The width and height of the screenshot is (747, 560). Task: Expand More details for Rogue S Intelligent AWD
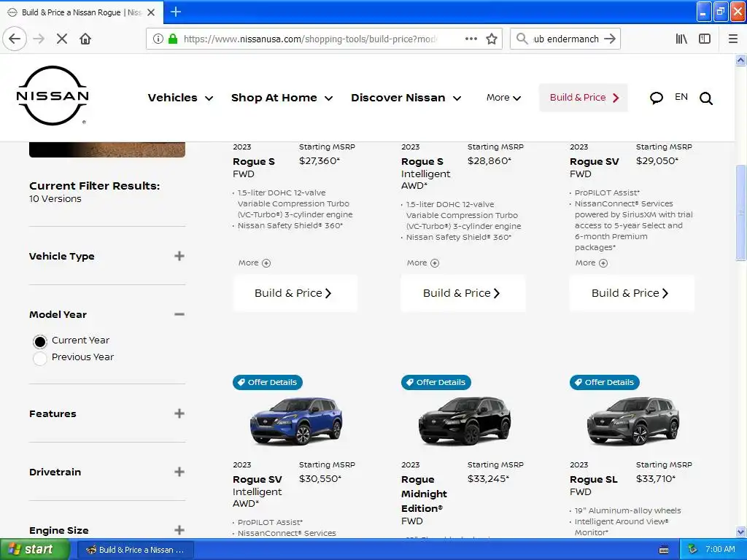click(x=423, y=262)
